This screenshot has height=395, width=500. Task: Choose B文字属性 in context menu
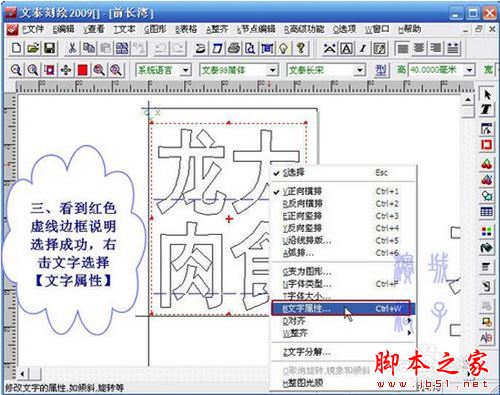tap(343, 309)
